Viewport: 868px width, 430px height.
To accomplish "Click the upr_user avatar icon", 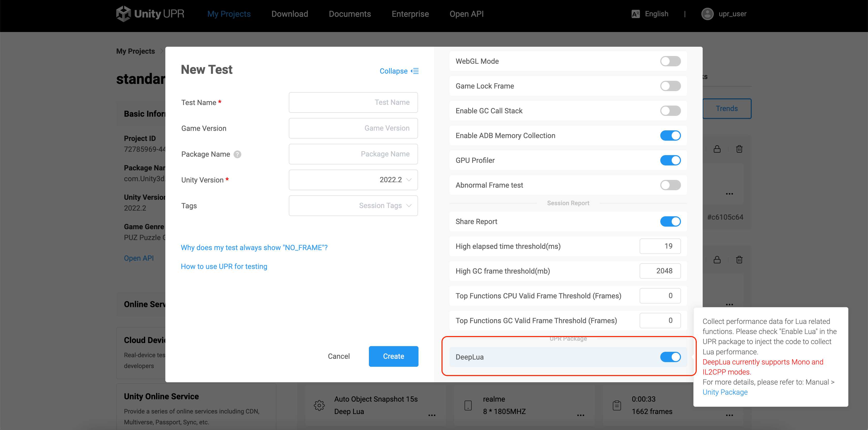I will pyautogui.click(x=707, y=14).
